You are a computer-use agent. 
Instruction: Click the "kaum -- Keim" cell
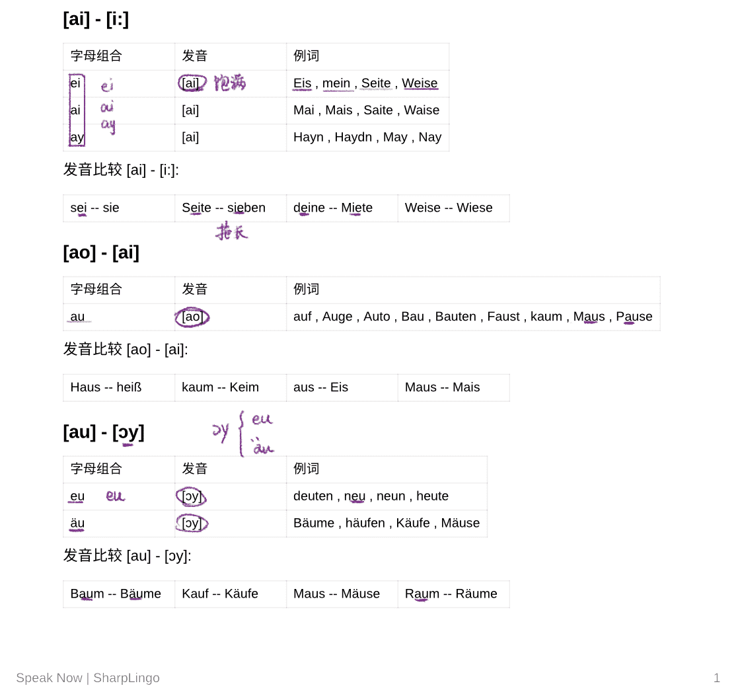[220, 387]
